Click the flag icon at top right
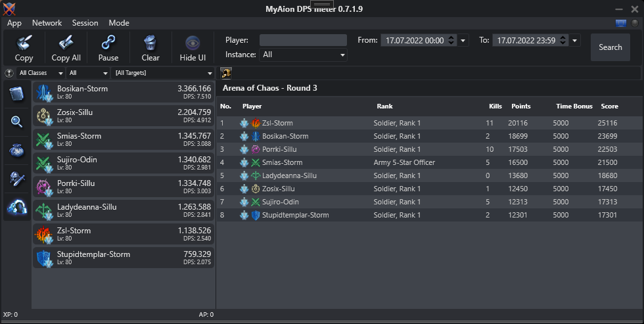Viewport: 644px width, 324px height. 620,23
